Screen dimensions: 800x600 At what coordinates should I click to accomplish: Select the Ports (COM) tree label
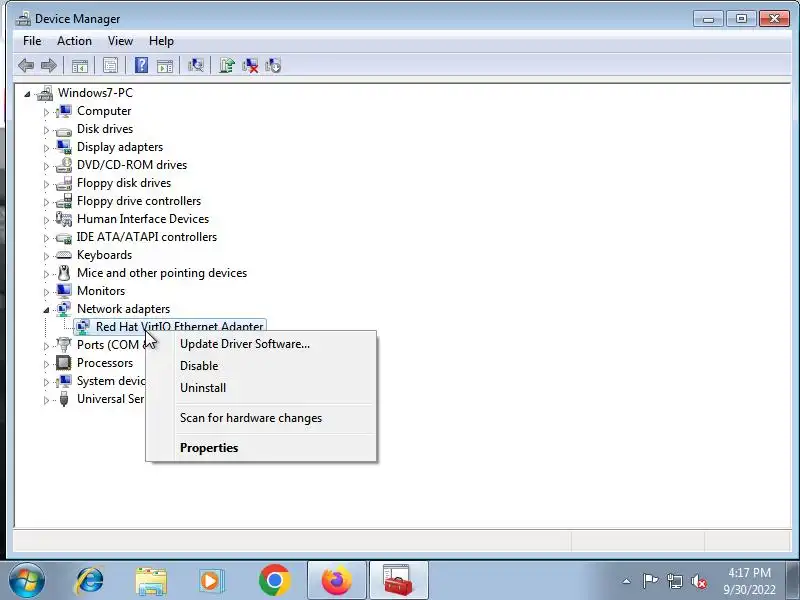coord(110,345)
